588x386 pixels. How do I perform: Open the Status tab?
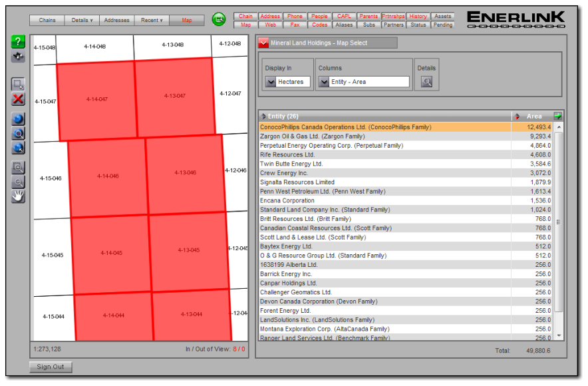pyautogui.click(x=418, y=25)
